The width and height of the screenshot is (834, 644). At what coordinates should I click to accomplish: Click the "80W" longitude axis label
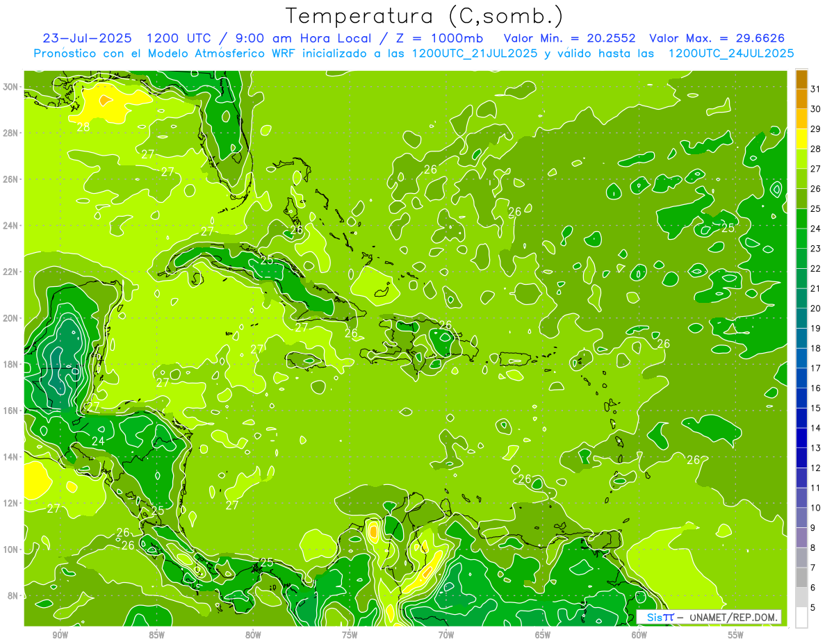click(x=253, y=635)
